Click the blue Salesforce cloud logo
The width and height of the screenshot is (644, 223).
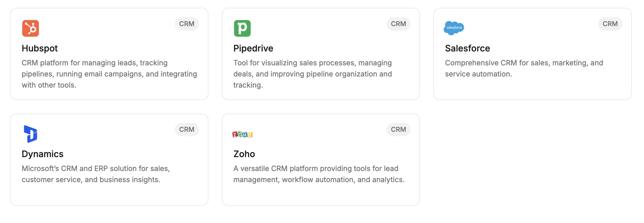coord(454,28)
